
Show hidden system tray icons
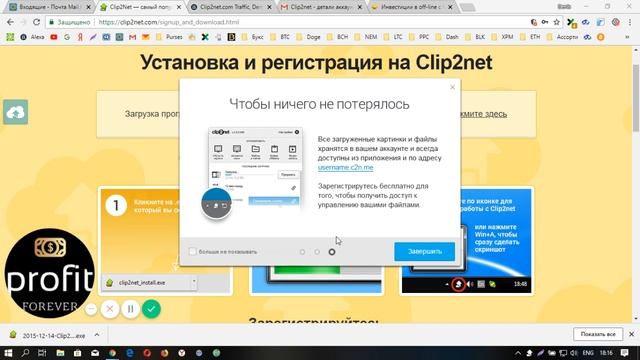(518, 353)
